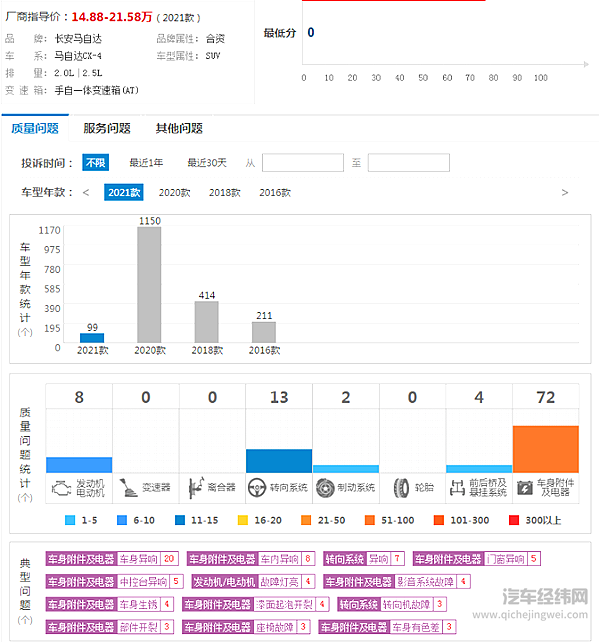Open 门窗异响 5 issue tag

click(477, 559)
